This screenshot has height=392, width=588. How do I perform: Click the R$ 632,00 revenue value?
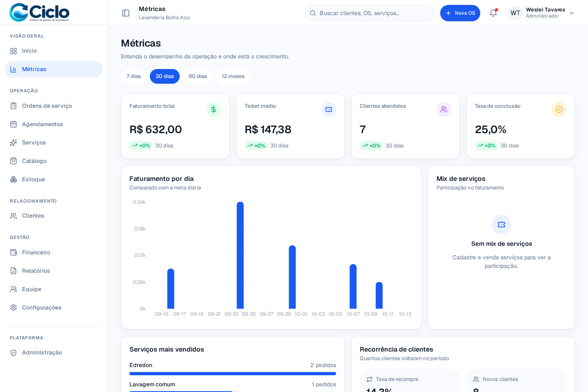coord(156,129)
